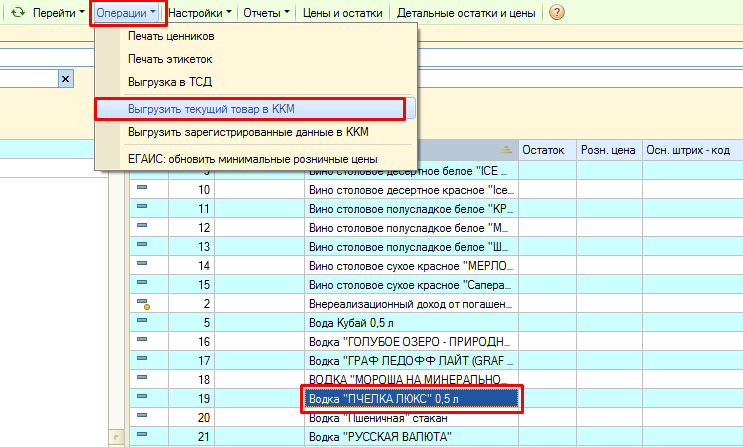Viewport: 743px width, 447px height.
Task: Select row Водка "РУССКАЯ ВАЛЮТА"
Action: tap(411, 437)
